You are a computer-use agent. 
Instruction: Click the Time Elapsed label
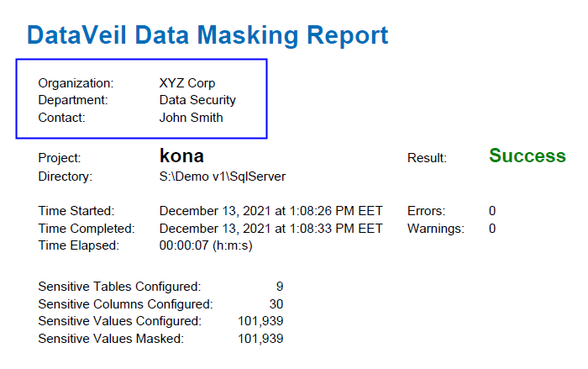pos(79,245)
